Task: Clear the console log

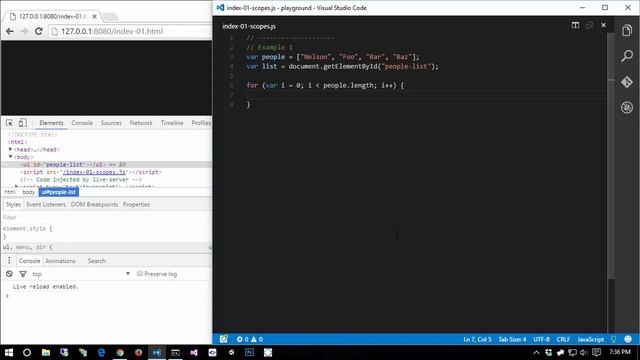Action: [9, 274]
